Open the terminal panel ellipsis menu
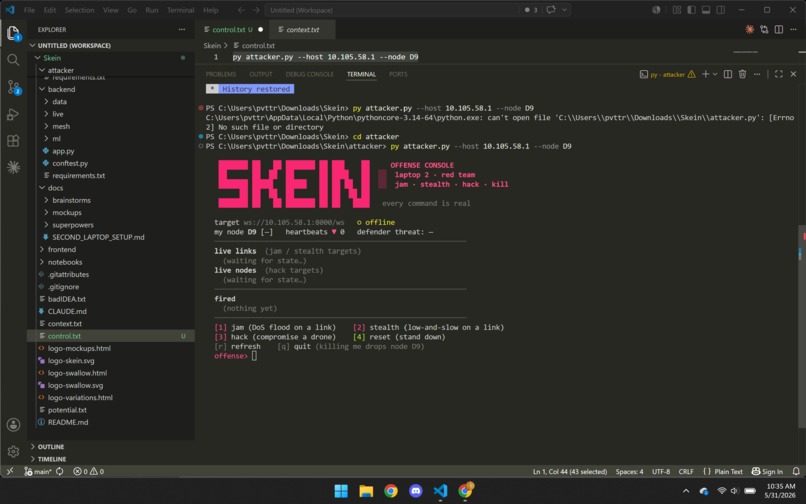806x504 pixels. point(757,74)
